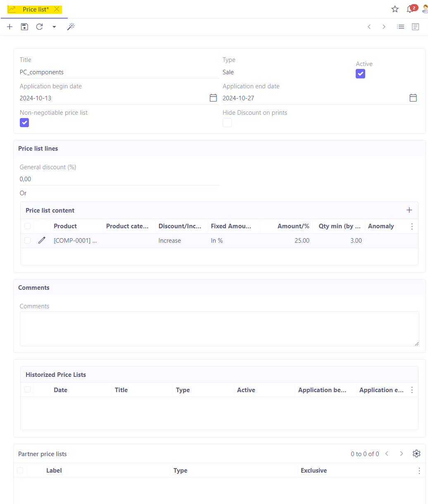Image resolution: width=428 pixels, height=504 pixels.
Task: Edit the COMP-0001 line with the pencil icon
Action: click(42, 240)
